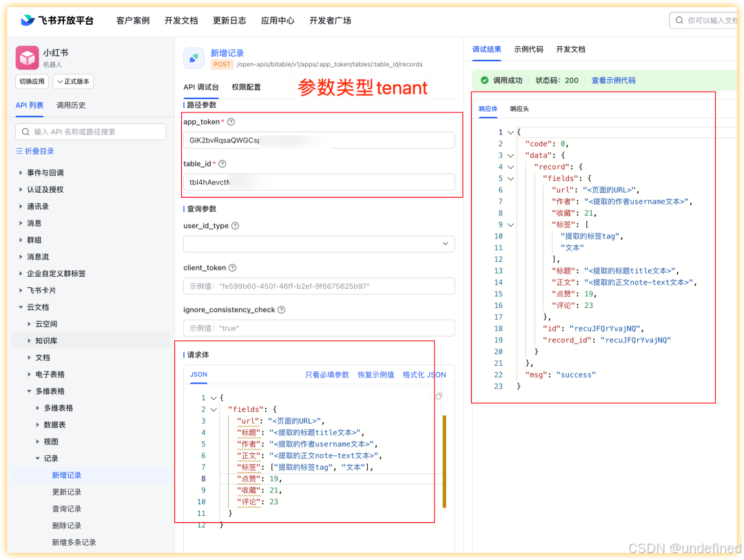
Task: Expand the 通讯录 tree node
Action: click(21, 207)
